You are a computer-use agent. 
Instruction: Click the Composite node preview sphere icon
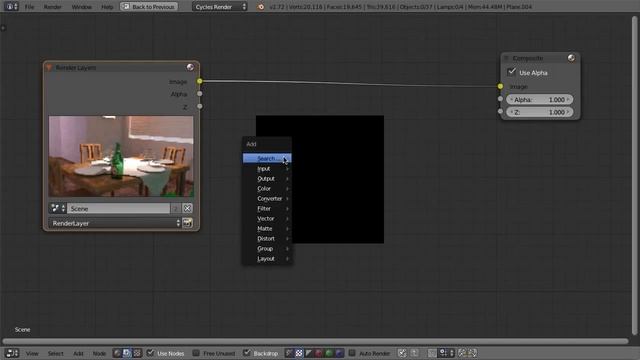pyautogui.click(x=571, y=58)
